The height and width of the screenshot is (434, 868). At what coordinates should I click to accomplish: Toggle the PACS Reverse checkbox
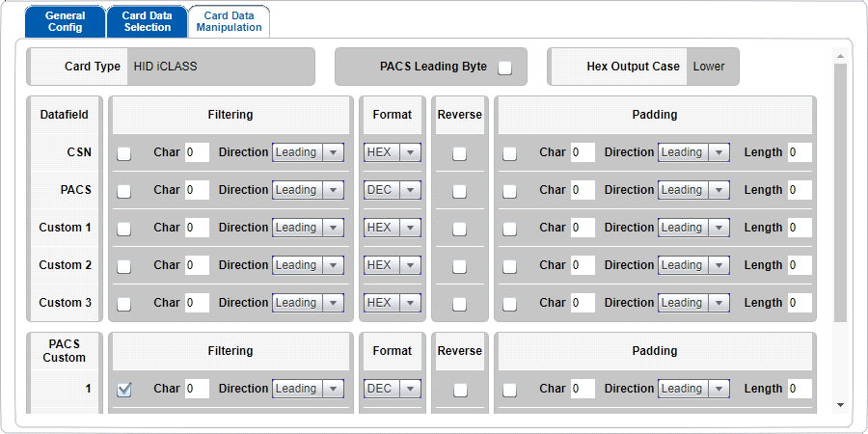[x=460, y=191]
